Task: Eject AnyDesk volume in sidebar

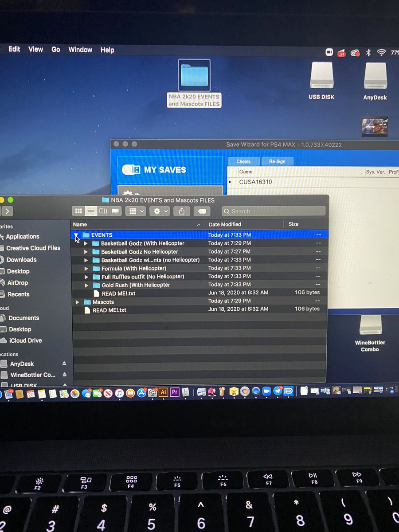Action: (x=64, y=364)
